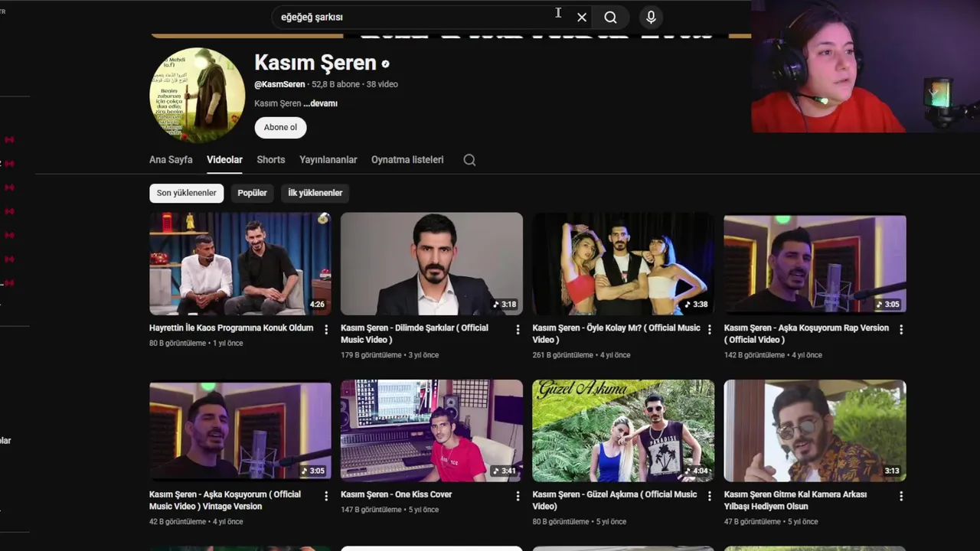Viewport: 980px width, 551px height.
Task: Open more options for Aşka Koşuyorum Rap Version
Action: [900, 329]
